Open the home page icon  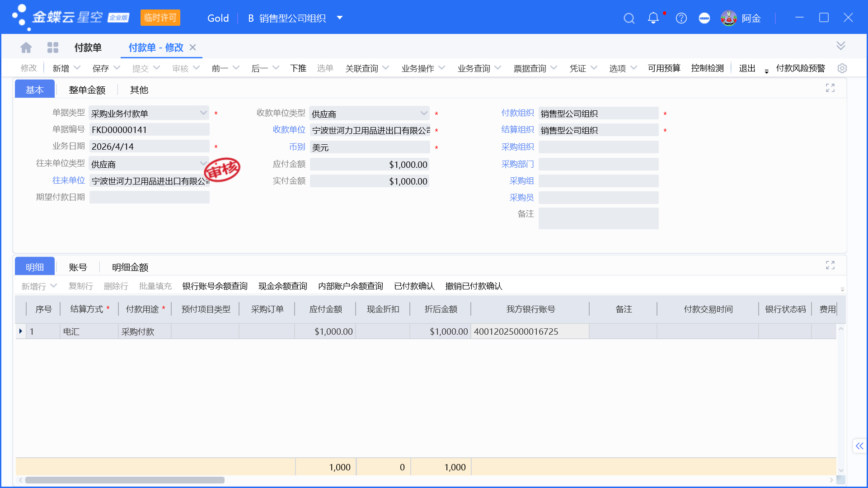point(26,47)
